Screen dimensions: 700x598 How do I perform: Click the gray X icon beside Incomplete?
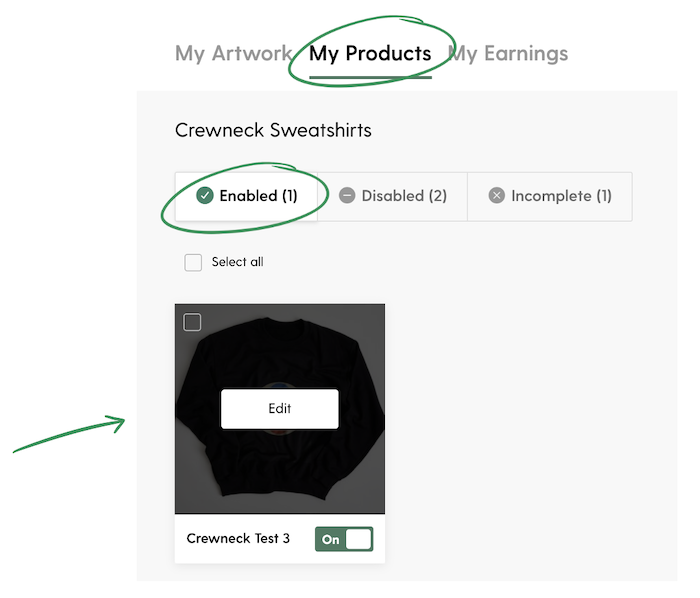(496, 195)
